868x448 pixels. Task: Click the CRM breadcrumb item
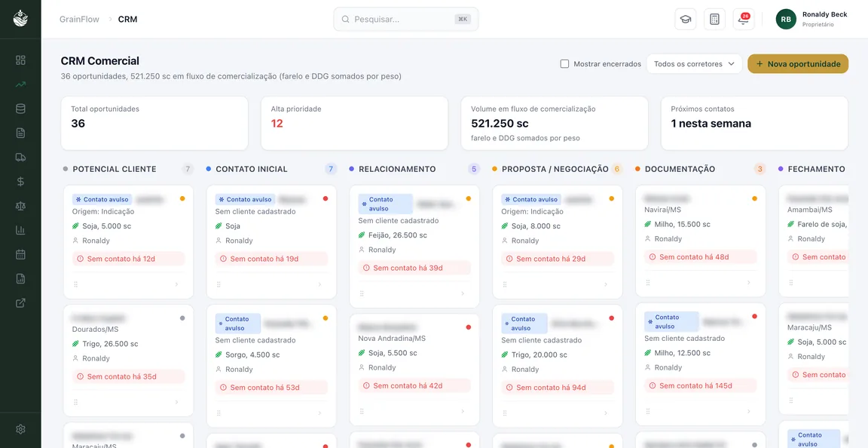[128, 19]
